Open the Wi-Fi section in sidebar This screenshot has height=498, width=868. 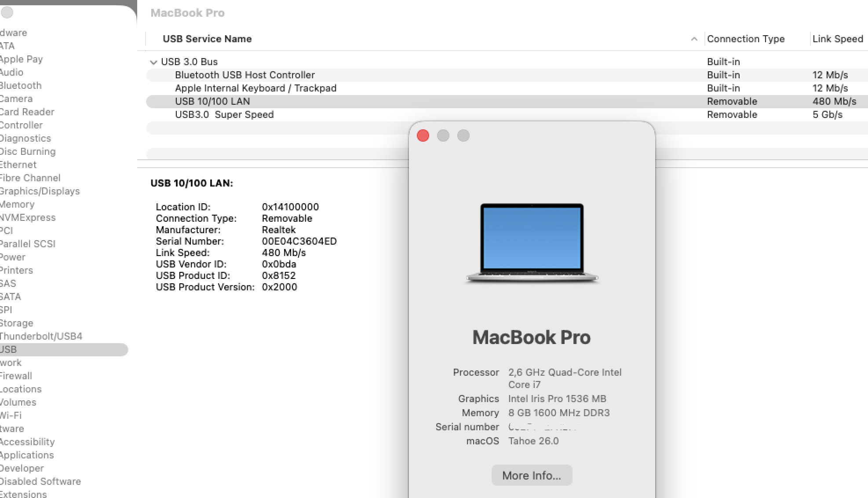point(11,416)
